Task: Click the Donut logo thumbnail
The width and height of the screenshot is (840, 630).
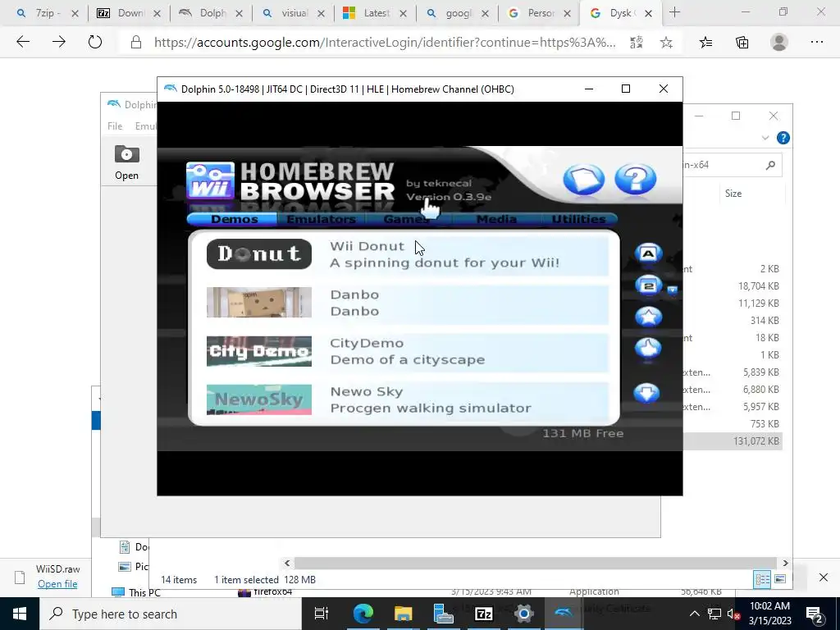Action: pos(258,254)
